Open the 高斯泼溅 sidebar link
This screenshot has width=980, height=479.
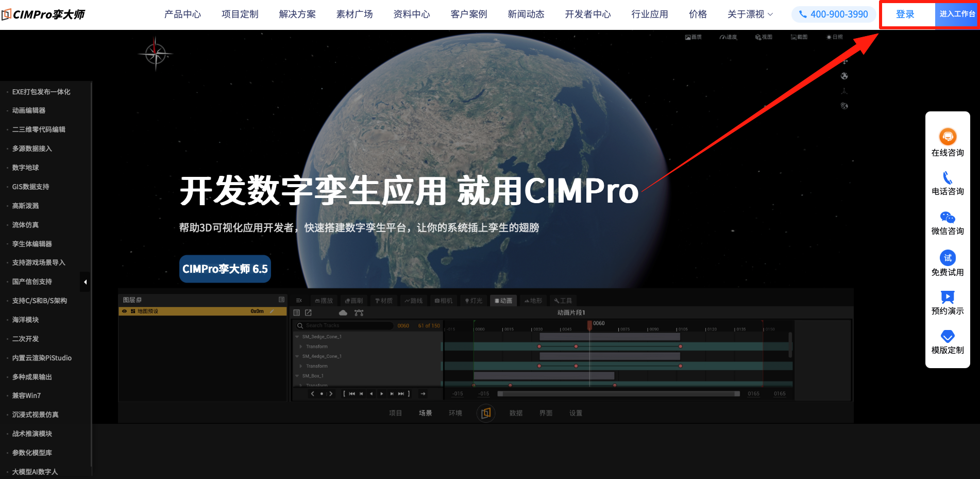click(x=26, y=206)
